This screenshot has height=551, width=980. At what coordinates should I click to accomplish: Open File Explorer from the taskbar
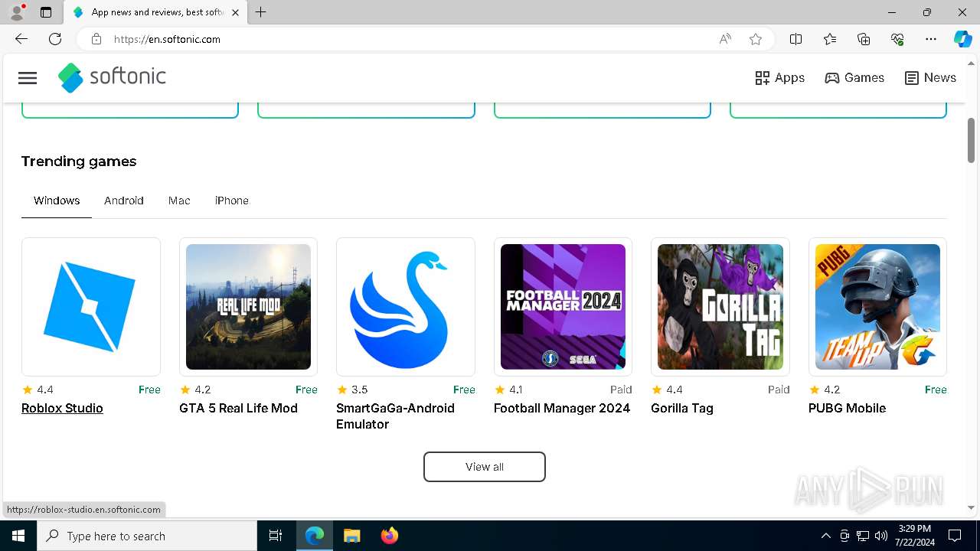click(x=351, y=536)
